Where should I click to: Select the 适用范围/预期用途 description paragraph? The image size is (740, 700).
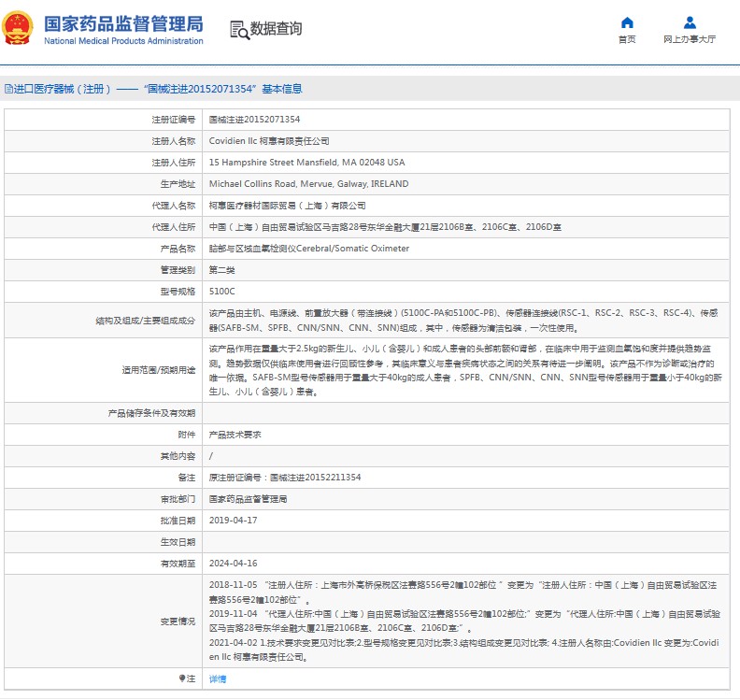pyautogui.click(x=465, y=370)
